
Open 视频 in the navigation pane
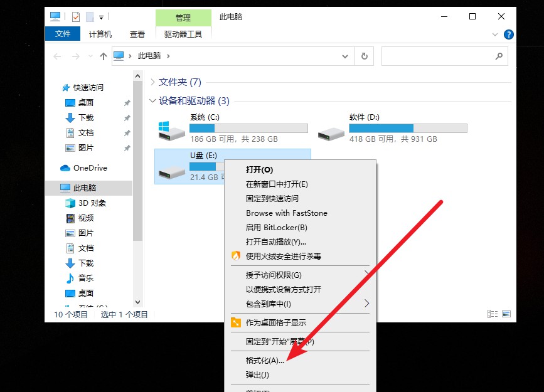[x=86, y=218]
